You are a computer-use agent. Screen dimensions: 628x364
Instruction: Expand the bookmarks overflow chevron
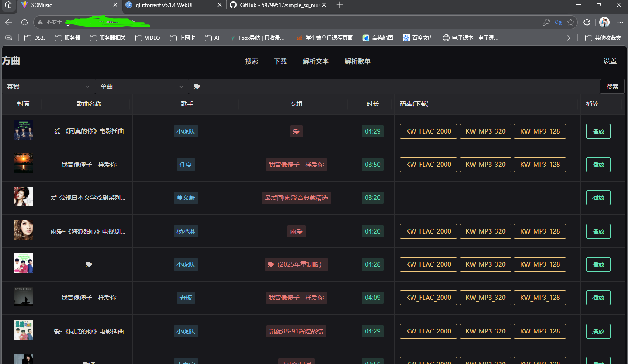tap(569, 38)
